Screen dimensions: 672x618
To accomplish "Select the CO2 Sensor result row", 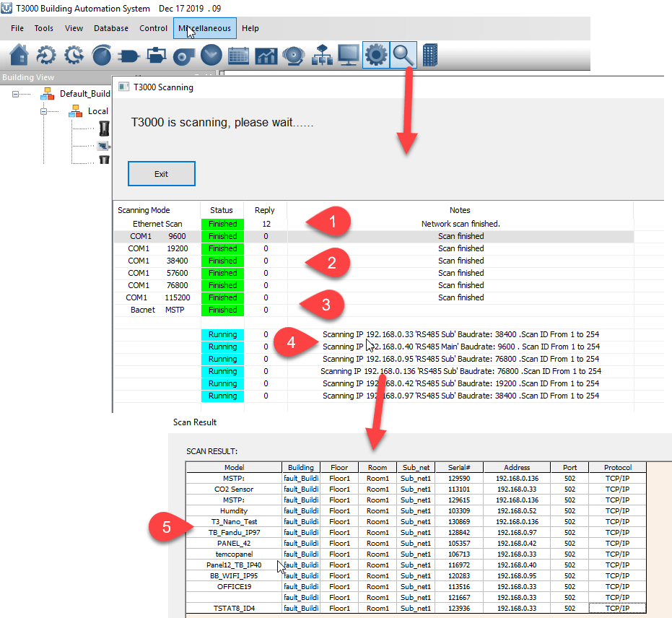I will coord(416,489).
